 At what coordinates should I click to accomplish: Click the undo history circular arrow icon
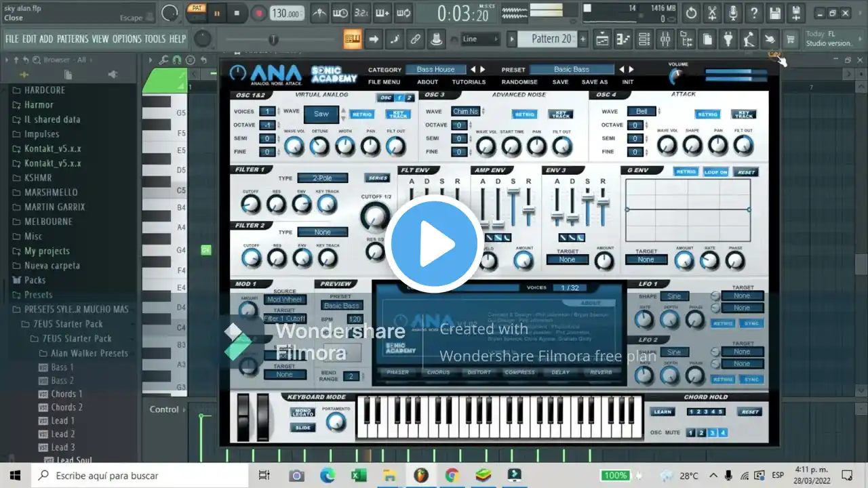tap(691, 13)
